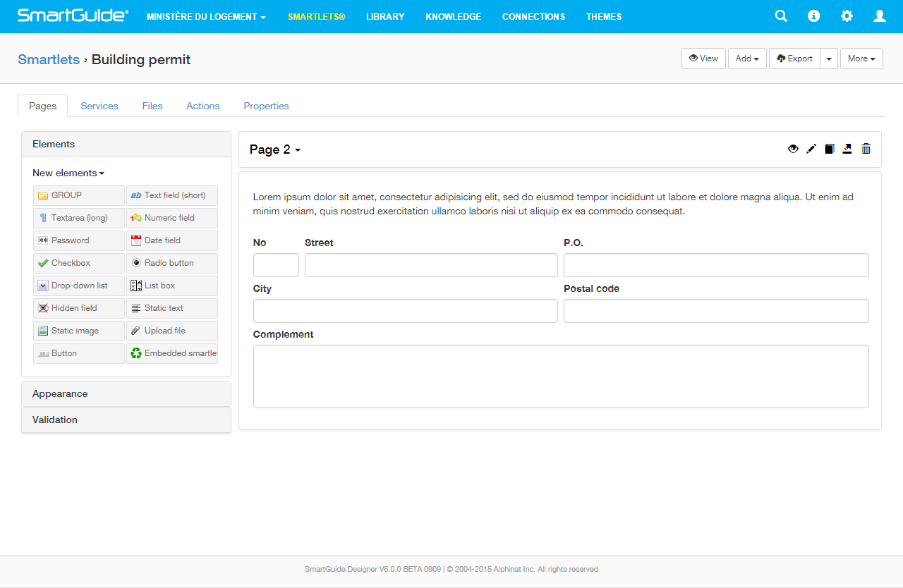Viewport: 903px width, 588px height.
Task: Click the View button
Action: point(703,59)
